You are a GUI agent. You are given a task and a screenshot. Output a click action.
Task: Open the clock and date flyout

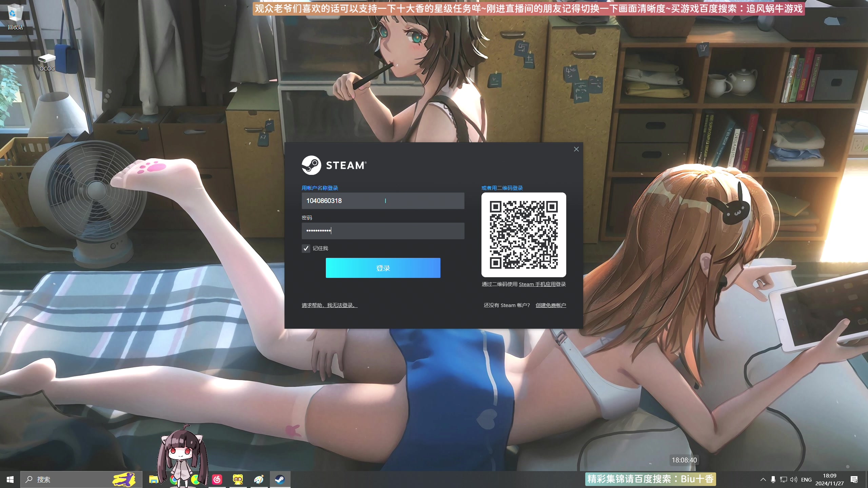(x=829, y=479)
